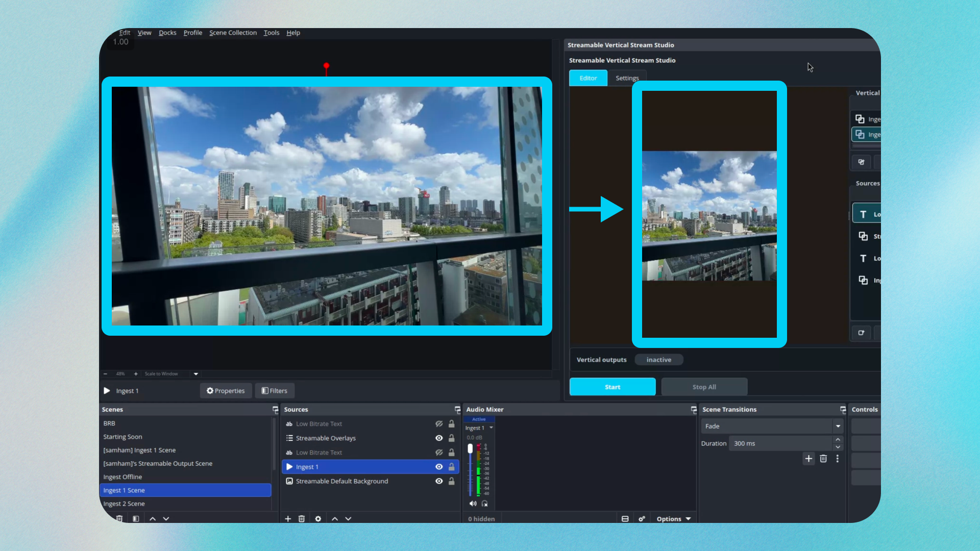Click the Stop All button

704,387
